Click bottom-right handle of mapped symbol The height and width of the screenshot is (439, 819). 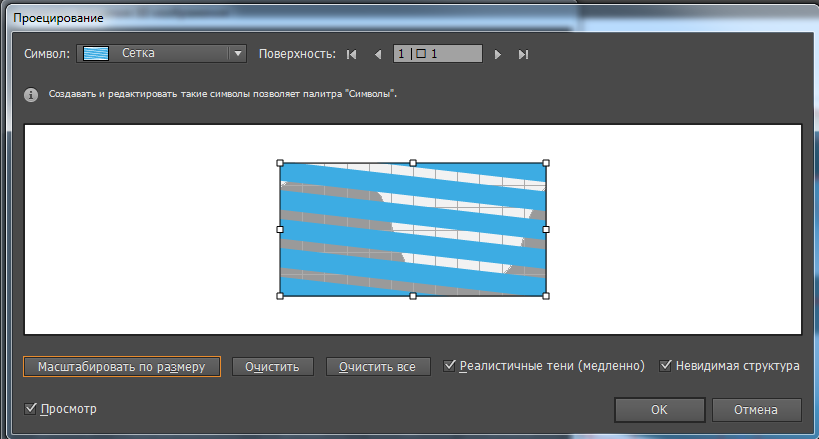(x=546, y=296)
